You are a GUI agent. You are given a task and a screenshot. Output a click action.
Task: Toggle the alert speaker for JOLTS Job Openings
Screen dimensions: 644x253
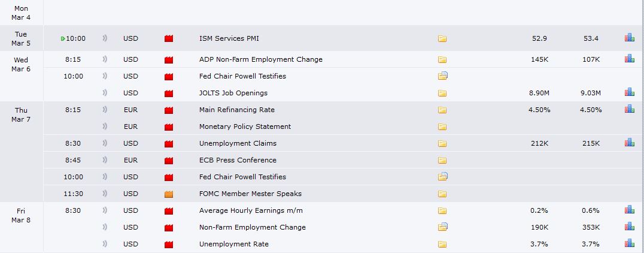[105, 93]
